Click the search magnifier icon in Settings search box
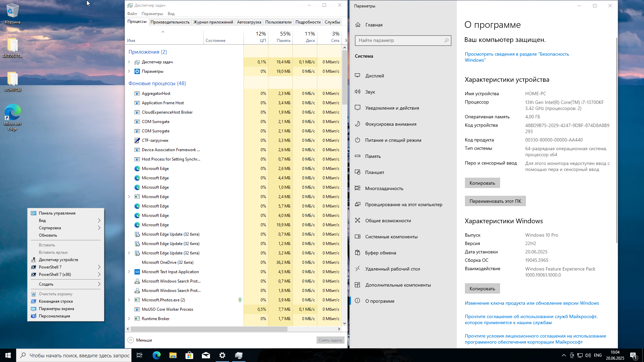Image resolution: width=644 pixels, height=362 pixels. point(446,41)
